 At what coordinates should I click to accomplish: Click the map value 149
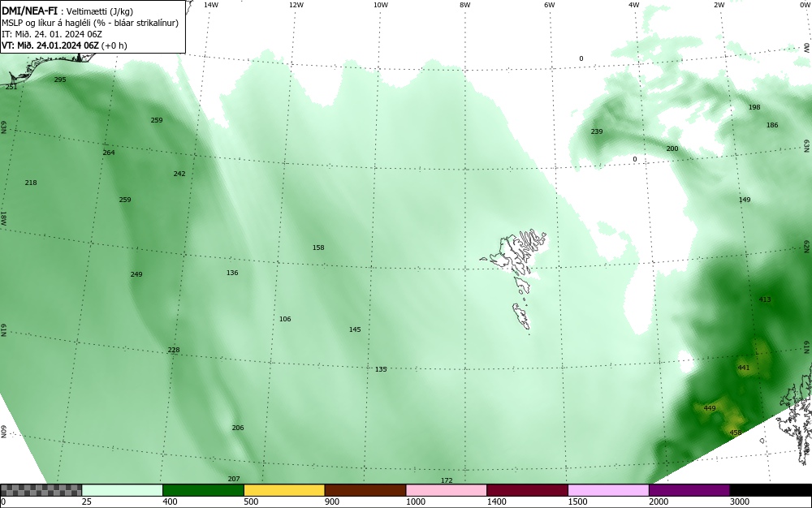tap(745, 200)
